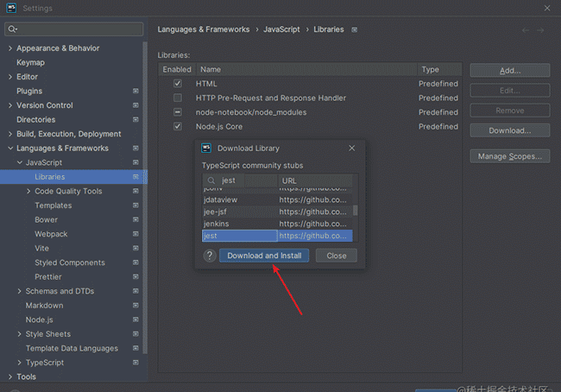Click project settings icon next to Directories

click(x=136, y=119)
